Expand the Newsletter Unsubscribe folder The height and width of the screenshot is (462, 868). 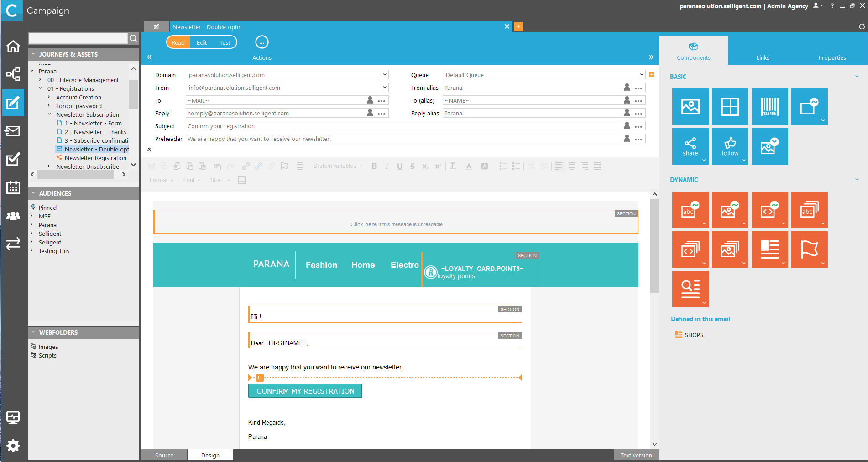click(49, 166)
